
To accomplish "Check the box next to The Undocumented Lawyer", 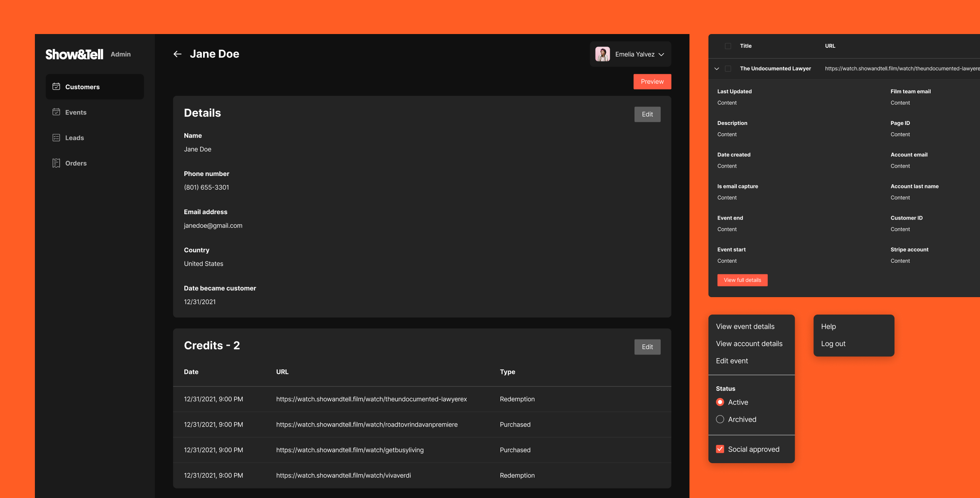I will click(728, 68).
